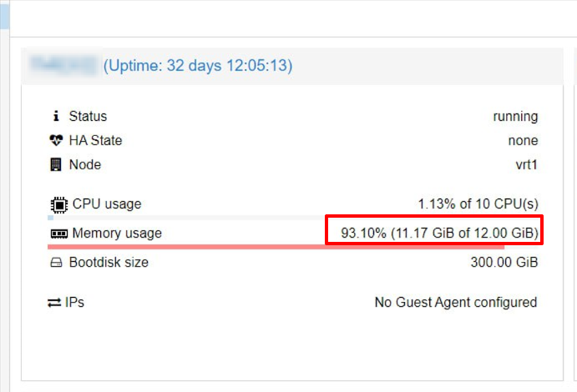Click the red memory usage progress bar
Viewport: 577px width, 392px height.
click(x=276, y=247)
